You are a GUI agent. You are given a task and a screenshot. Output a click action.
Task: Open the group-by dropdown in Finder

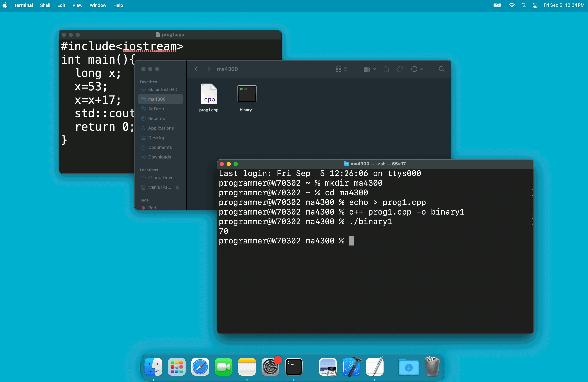[x=370, y=69]
